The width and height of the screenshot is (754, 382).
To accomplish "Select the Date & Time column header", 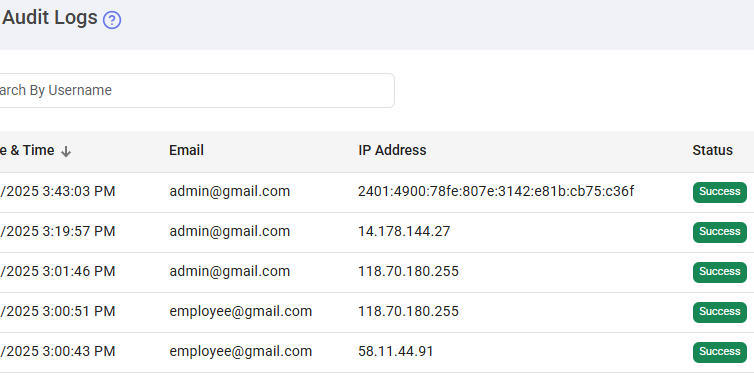I will click(27, 150).
